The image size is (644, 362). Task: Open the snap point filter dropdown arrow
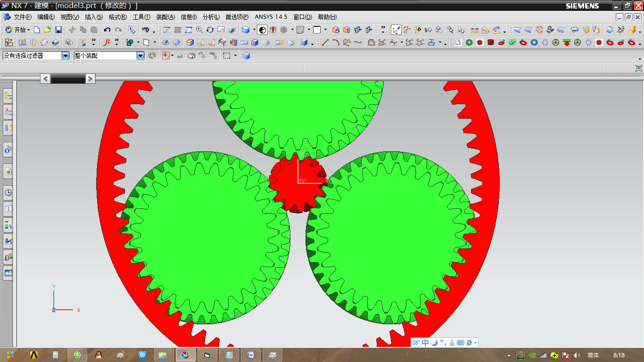click(x=172, y=56)
